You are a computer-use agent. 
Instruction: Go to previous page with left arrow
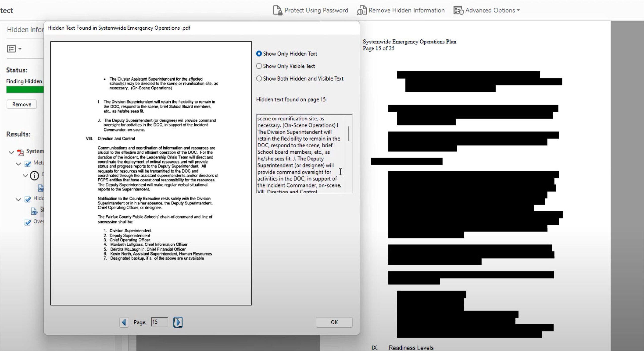coord(124,322)
